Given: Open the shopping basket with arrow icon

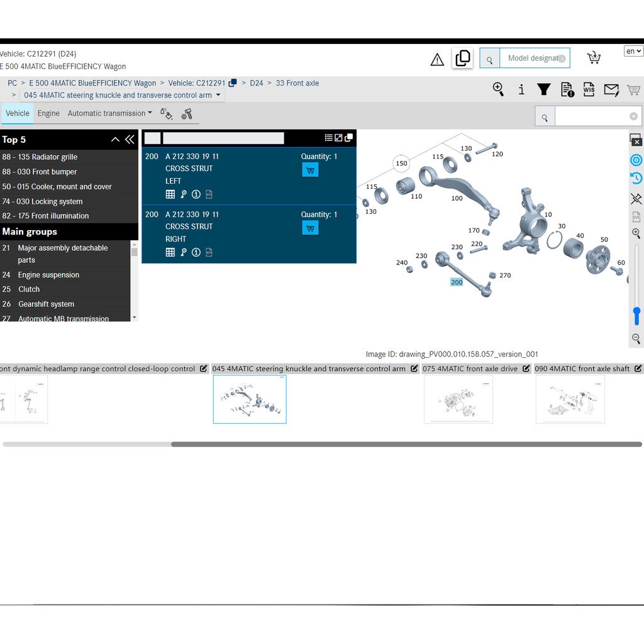Looking at the screenshot, I should coord(594,57).
